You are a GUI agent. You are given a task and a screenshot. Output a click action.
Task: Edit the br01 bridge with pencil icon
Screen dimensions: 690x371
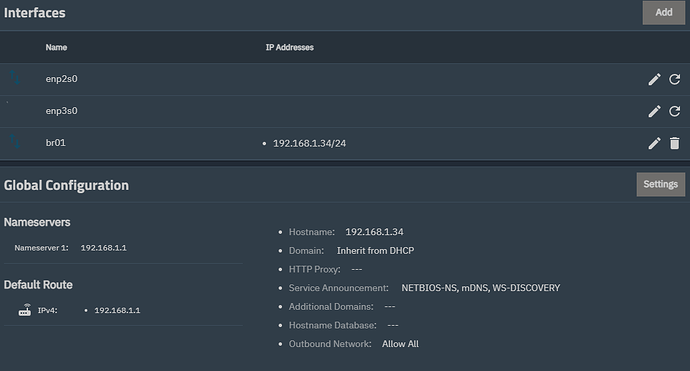pos(654,143)
